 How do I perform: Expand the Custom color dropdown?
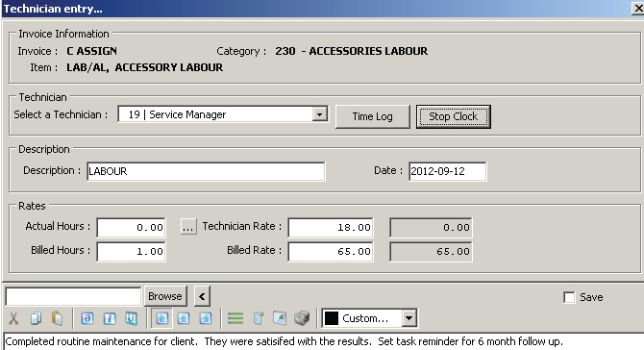(409, 318)
